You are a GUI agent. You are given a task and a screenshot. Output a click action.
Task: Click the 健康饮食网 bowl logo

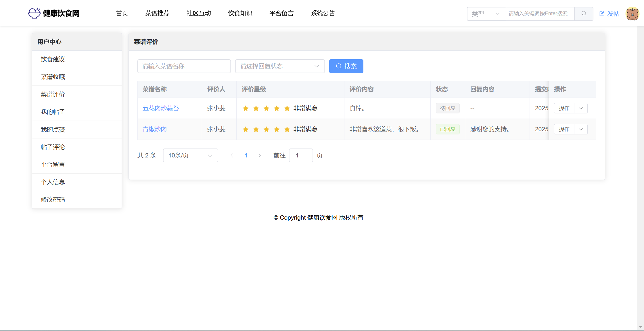34,13
